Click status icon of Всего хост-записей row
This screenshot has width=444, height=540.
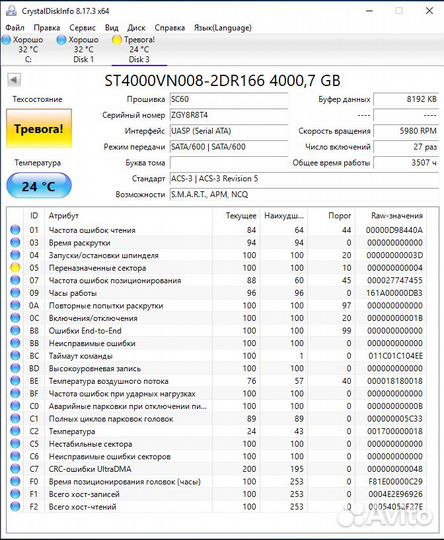click(x=15, y=494)
